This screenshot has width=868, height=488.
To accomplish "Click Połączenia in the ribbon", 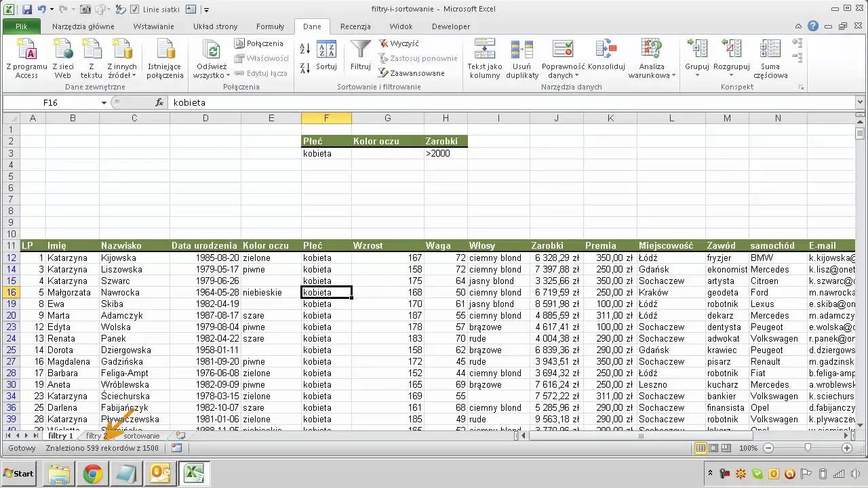I will [x=259, y=43].
